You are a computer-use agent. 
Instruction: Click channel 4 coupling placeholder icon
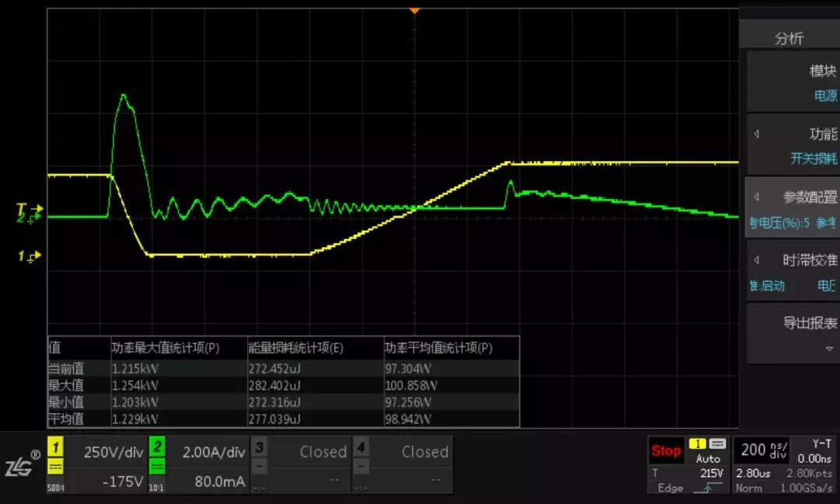coord(361,467)
